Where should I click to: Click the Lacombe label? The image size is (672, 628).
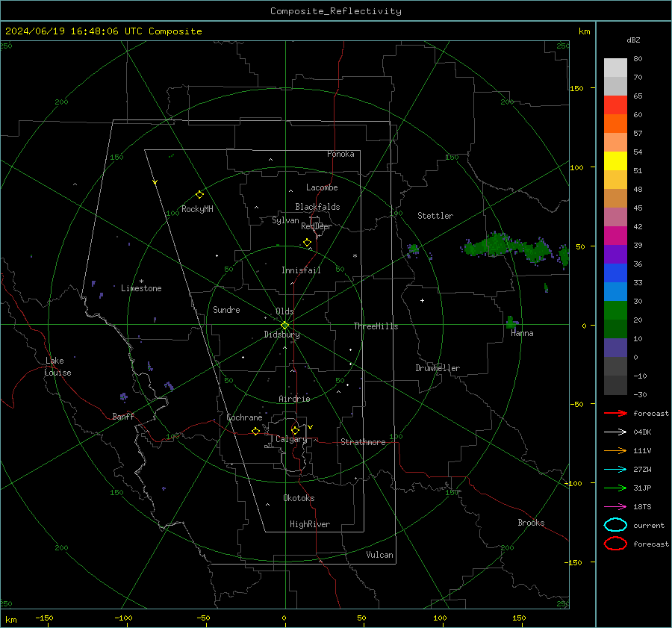[x=322, y=187]
